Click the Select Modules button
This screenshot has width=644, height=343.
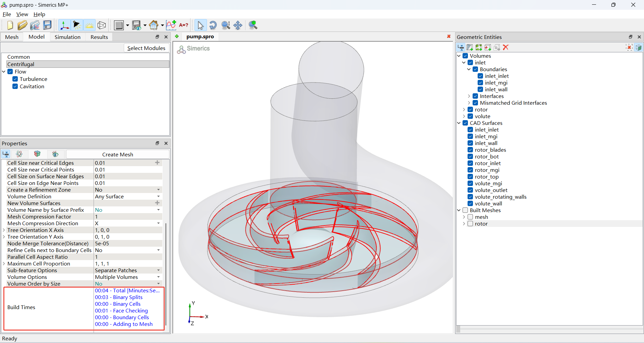pos(146,48)
